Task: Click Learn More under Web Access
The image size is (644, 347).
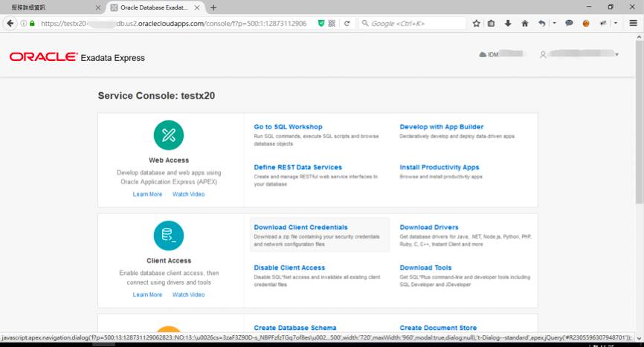Action: [x=147, y=194]
